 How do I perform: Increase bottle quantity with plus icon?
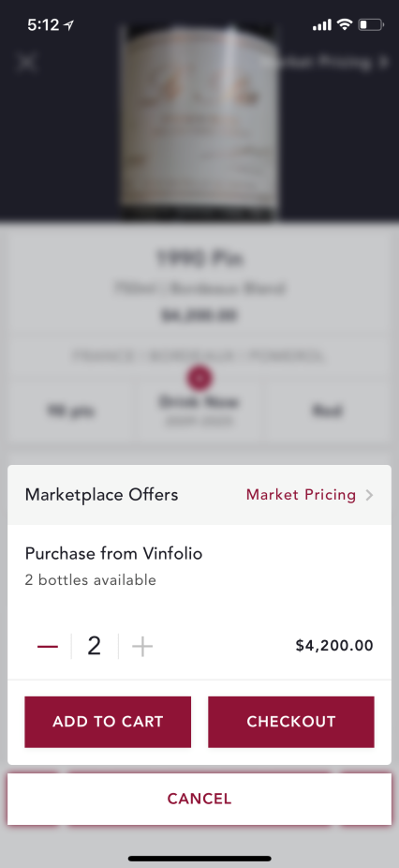point(142,646)
